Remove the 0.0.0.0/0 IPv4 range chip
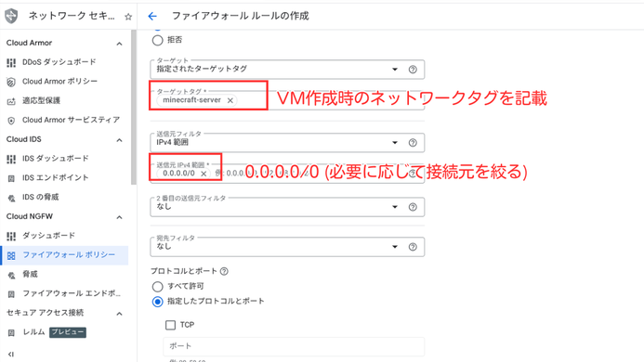Screen dimensions: 644x362 (204, 174)
